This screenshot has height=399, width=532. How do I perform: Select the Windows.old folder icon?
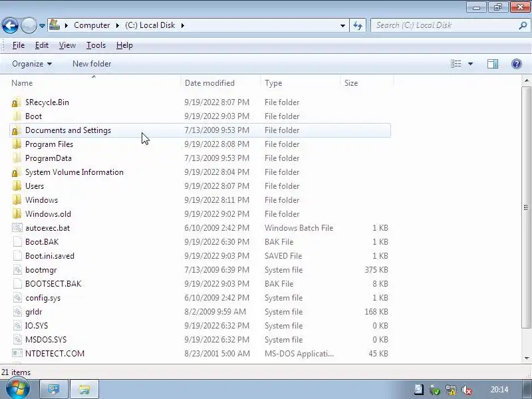tap(16, 214)
